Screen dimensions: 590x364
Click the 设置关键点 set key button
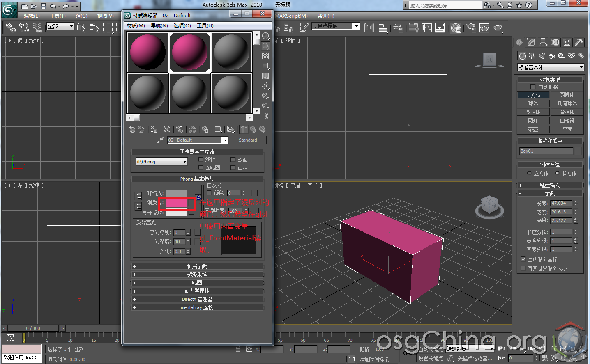click(430, 358)
